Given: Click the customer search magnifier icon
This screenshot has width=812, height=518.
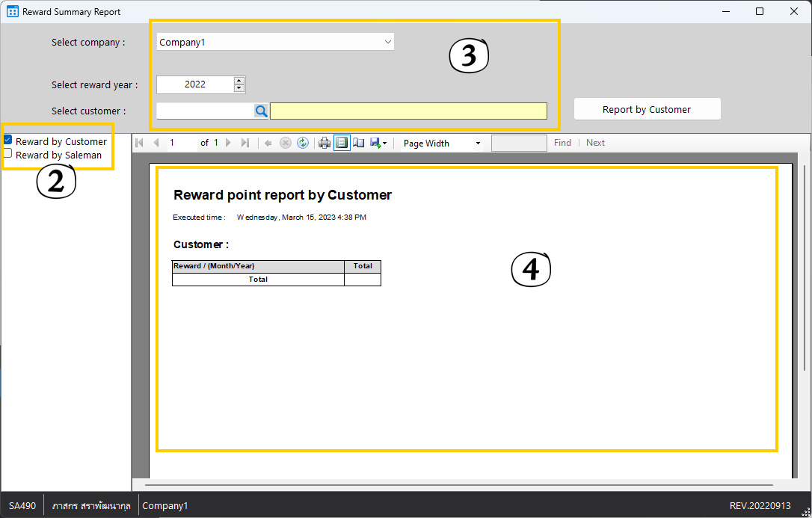Looking at the screenshot, I should [261, 111].
